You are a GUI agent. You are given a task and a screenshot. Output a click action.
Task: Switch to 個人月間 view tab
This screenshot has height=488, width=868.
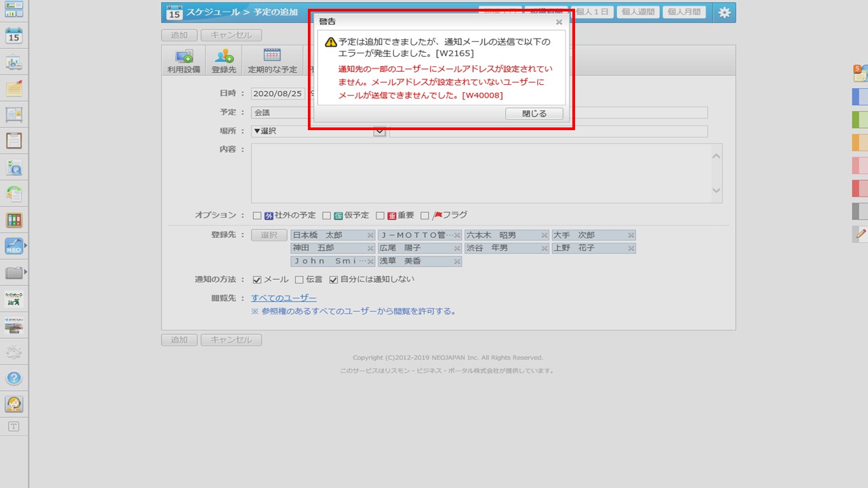pos(684,12)
